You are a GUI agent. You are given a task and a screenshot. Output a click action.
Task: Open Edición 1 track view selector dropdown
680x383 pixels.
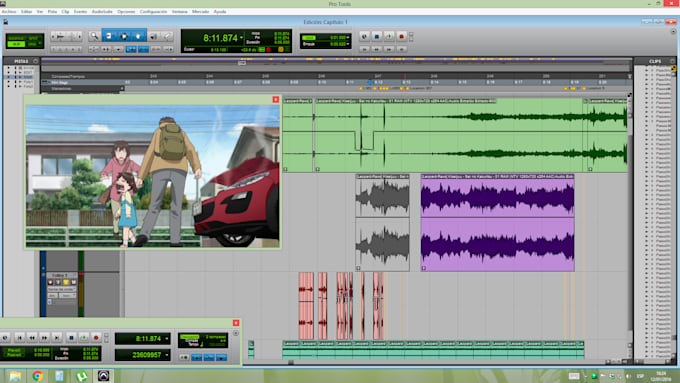tap(61, 289)
